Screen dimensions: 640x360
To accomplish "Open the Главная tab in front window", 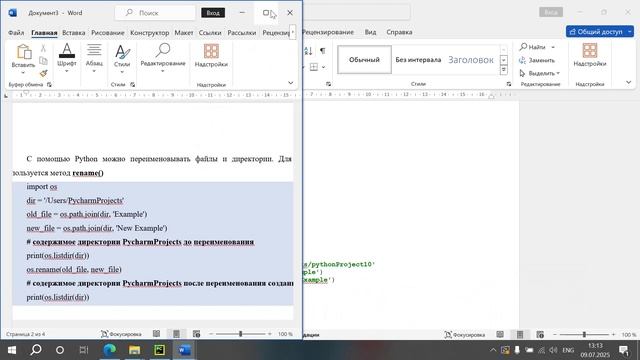I will 44,33.
